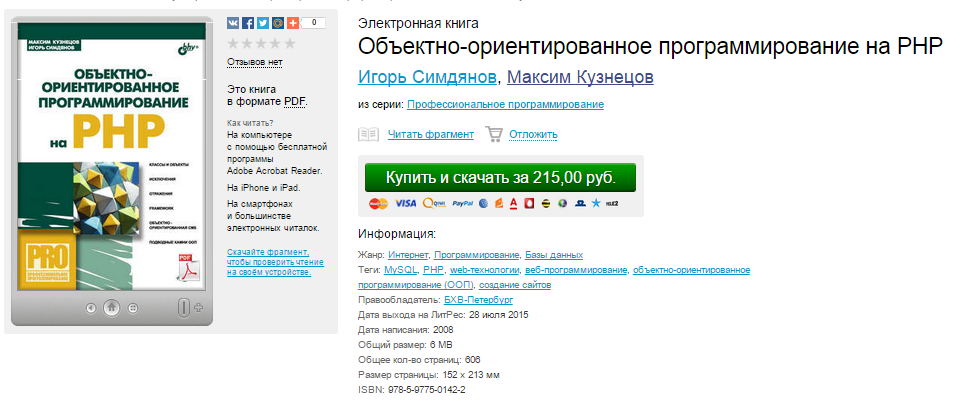The image size is (976, 408).
Task: Open genre 'Интернет'
Action: click(408, 255)
